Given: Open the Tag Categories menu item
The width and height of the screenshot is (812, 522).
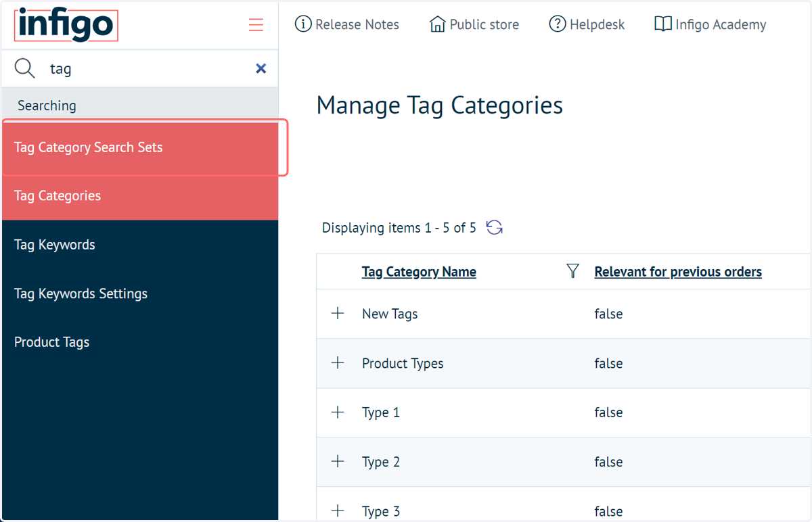Looking at the screenshot, I should pos(140,196).
